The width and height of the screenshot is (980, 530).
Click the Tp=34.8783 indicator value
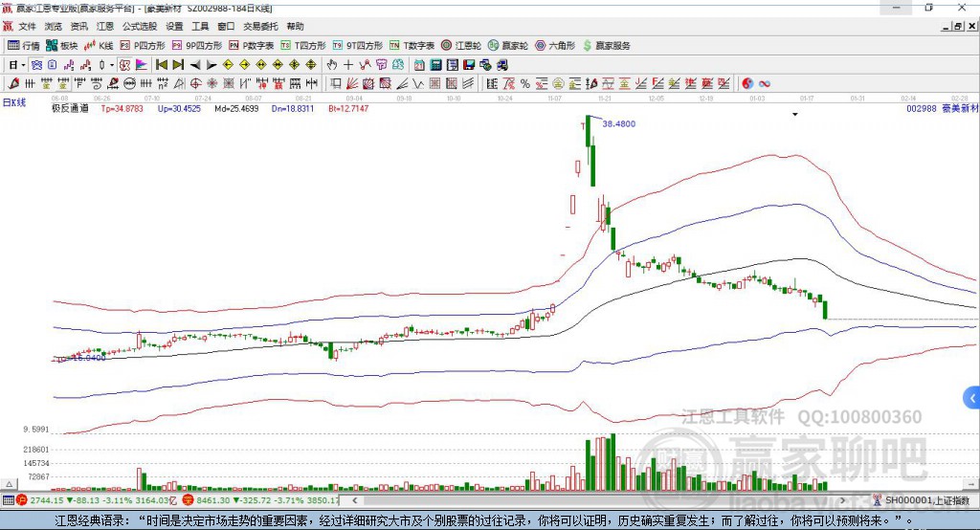(x=122, y=108)
